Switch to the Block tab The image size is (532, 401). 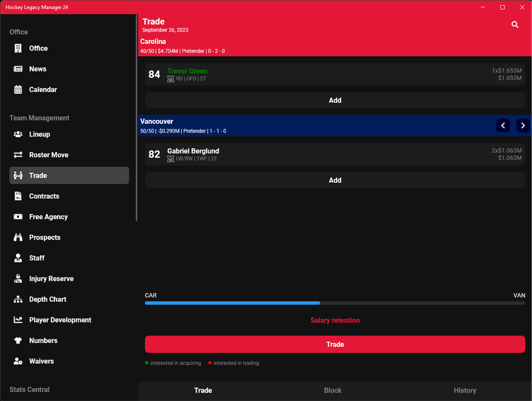click(x=333, y=390)
